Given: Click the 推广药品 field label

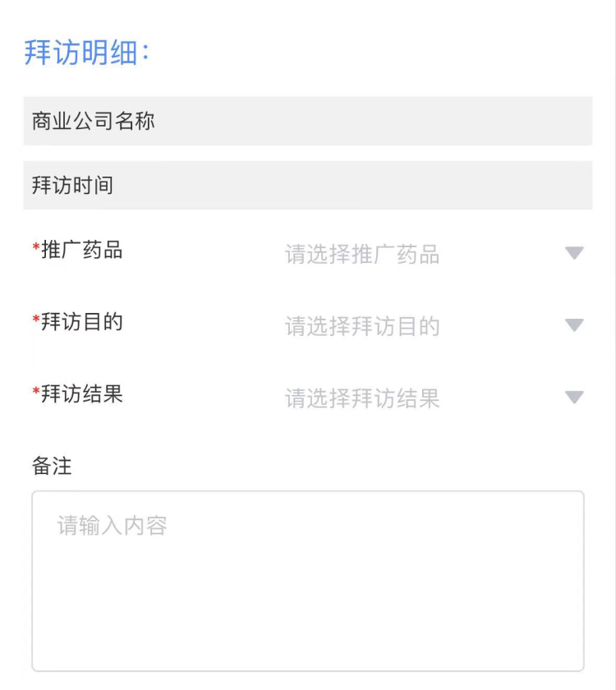Looking at the screenshot, I should [x=82, y=250].
